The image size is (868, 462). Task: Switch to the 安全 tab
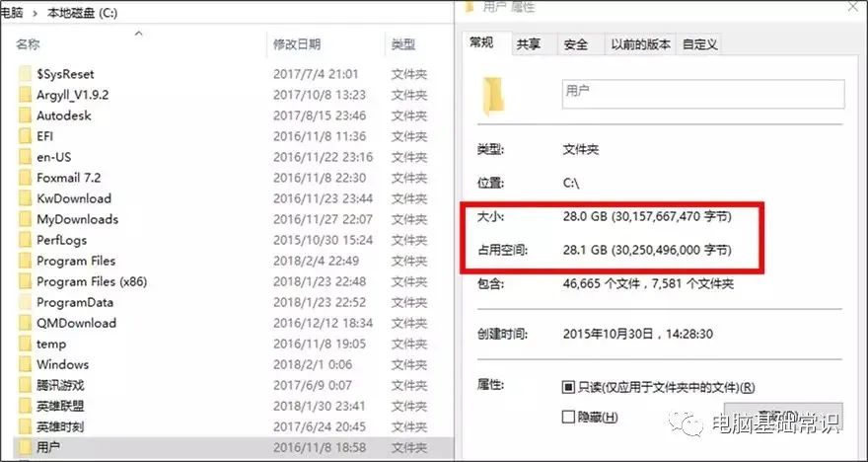pyautogui.click(x=576, y=44)
